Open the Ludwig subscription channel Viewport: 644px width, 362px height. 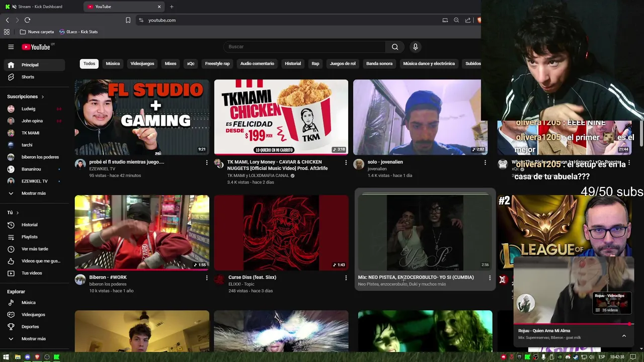(34, 109)
